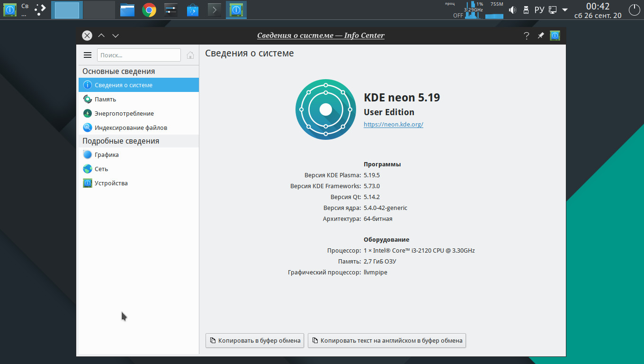Click the CPU load monitor widget
The width and height of the screenshot is (644, 364).
pyautogui.click(x=474, y=10)
